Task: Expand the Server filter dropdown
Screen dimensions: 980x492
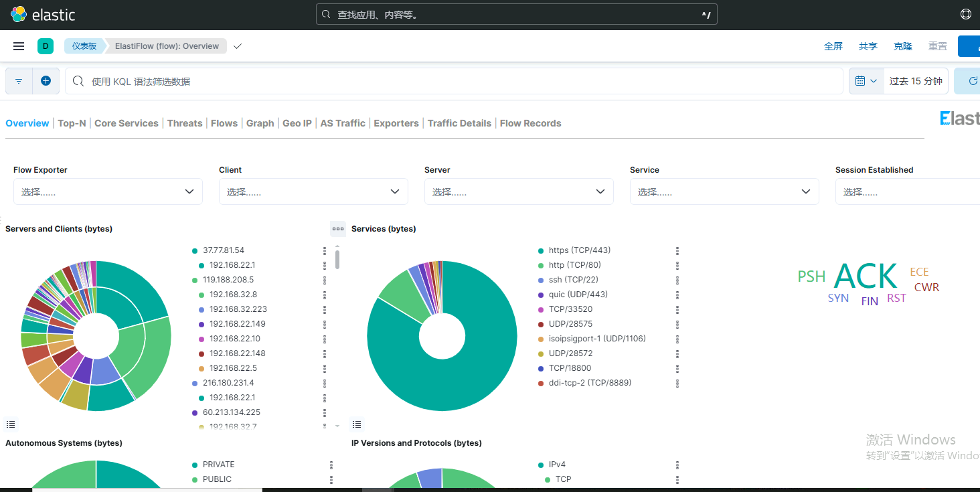Action: pyautogui.click(x=519, y=191)
